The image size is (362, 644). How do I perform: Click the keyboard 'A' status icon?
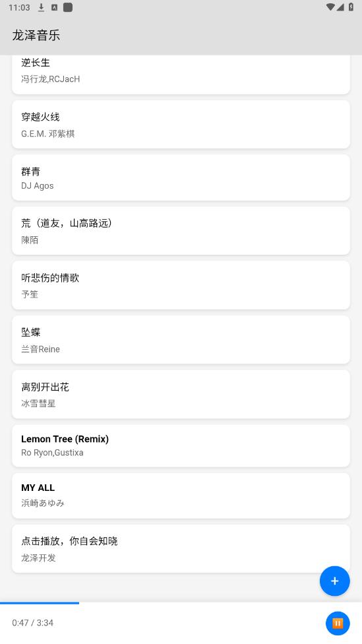pyautogui.click(x=54, y=7)
